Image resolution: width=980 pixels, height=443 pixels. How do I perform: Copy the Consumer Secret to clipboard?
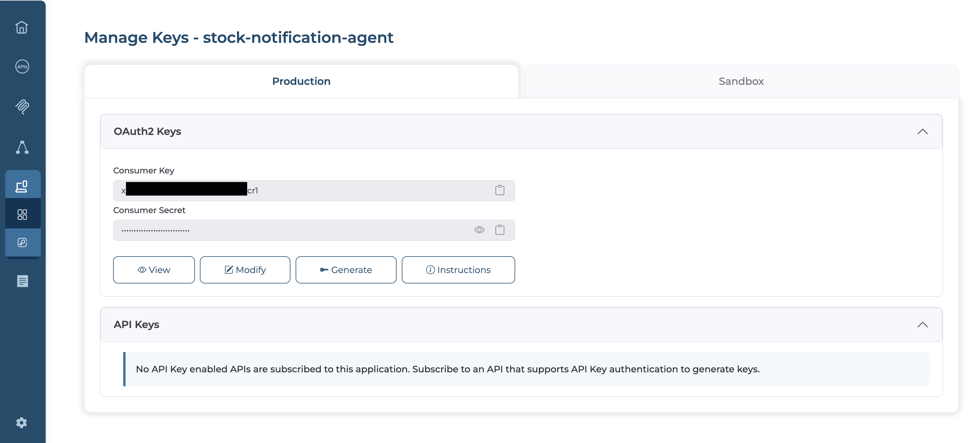click(x=500, y=230)
